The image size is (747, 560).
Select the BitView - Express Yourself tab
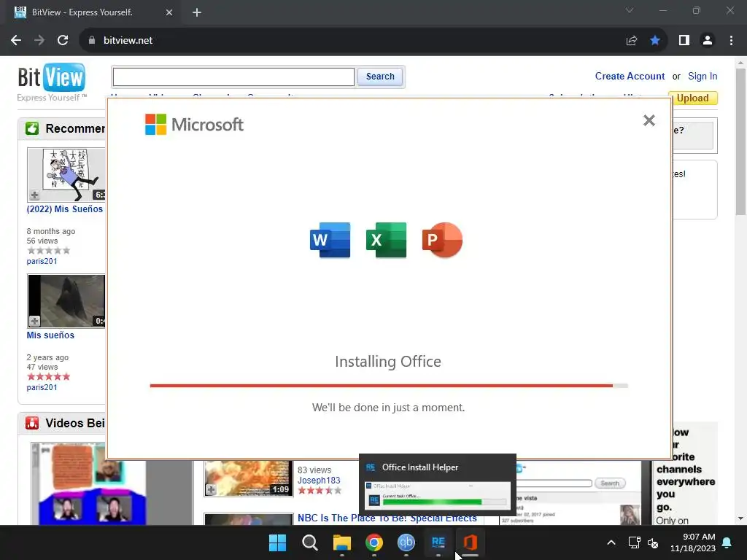click(x=93, y=12)
